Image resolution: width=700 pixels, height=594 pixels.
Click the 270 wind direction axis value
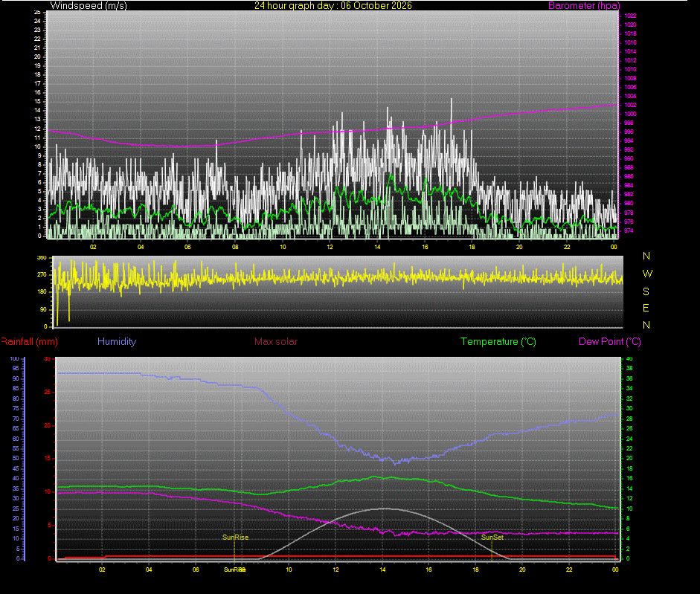click(x=42, y=274)
